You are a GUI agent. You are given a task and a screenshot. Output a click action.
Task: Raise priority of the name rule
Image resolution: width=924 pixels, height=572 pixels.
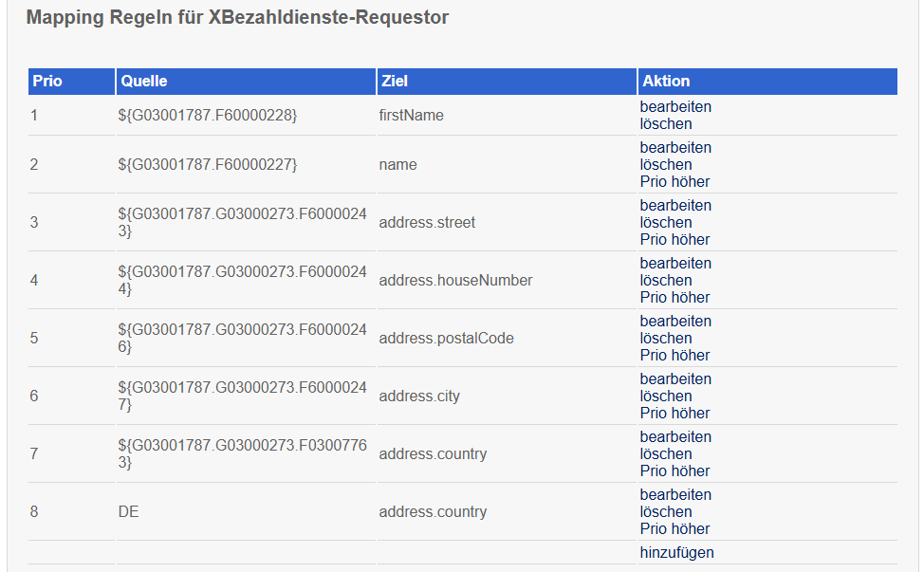675,181
